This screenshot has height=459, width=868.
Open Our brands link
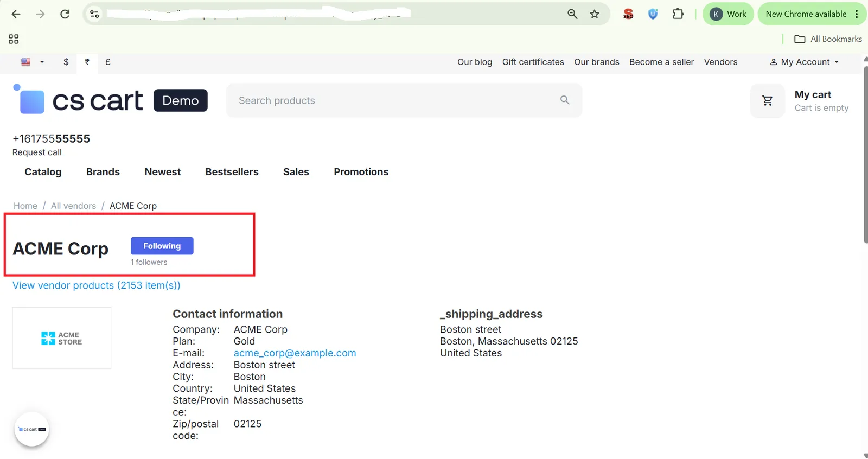click(597, 62)
